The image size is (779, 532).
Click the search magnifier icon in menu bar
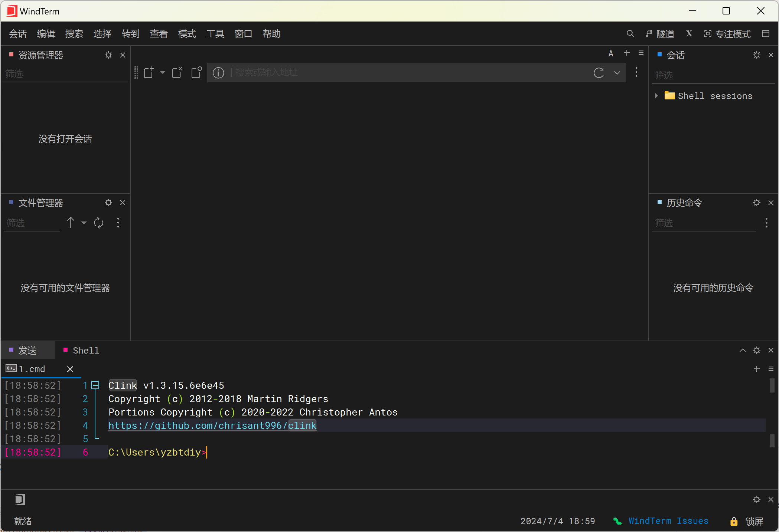(630, 34)
